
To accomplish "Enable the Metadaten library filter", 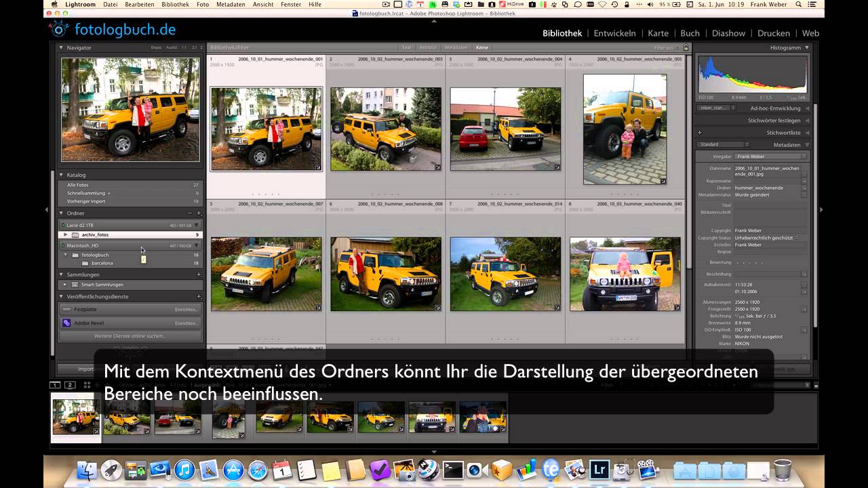I will point(456,47).
